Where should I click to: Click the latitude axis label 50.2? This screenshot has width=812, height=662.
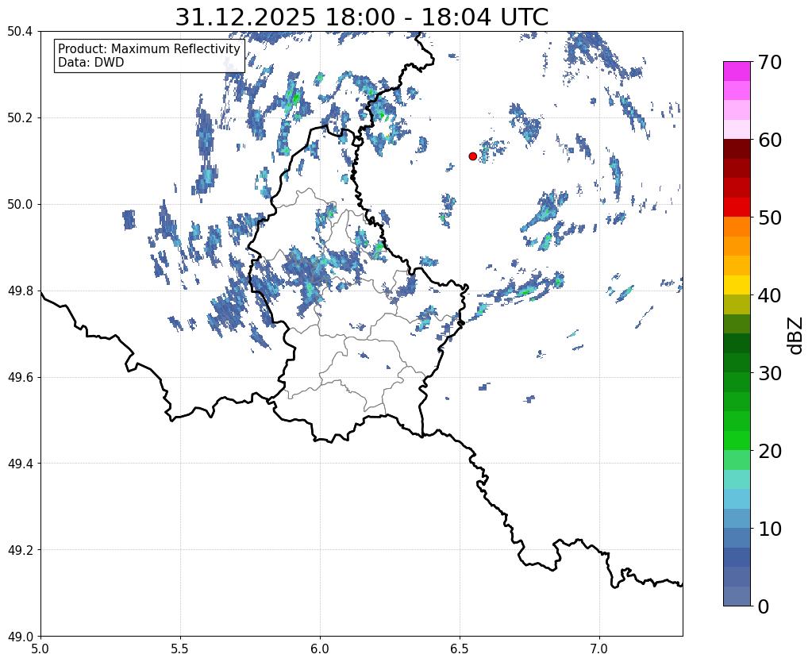20,118
